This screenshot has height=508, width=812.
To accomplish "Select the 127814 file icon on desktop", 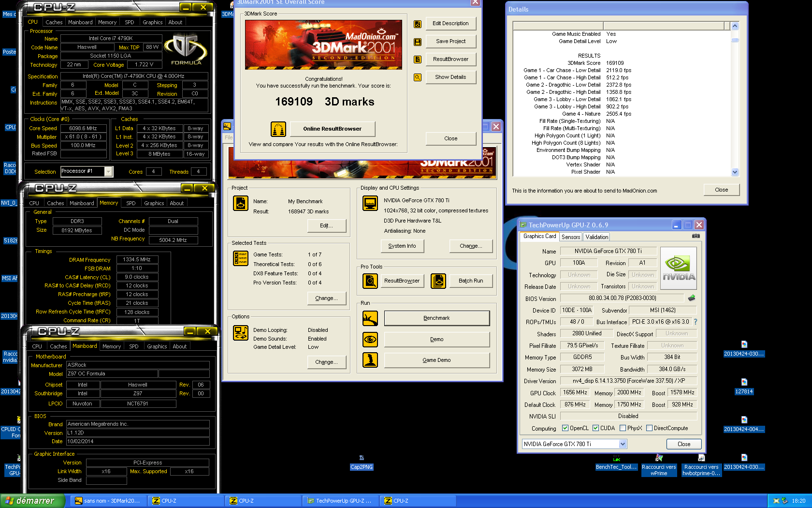I will click(744, 387).
